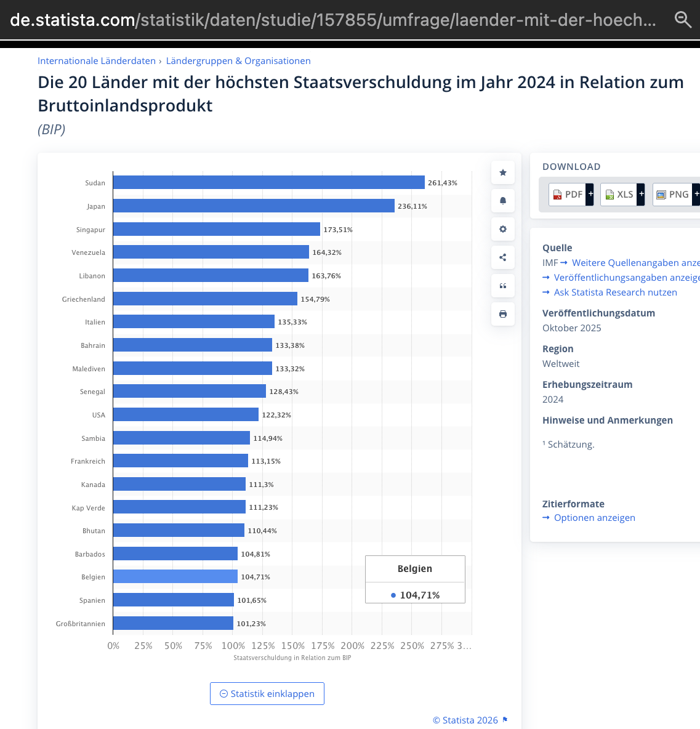Click the bell notification icon
This screenshot has height=729, width=700.
click(502, 201)
